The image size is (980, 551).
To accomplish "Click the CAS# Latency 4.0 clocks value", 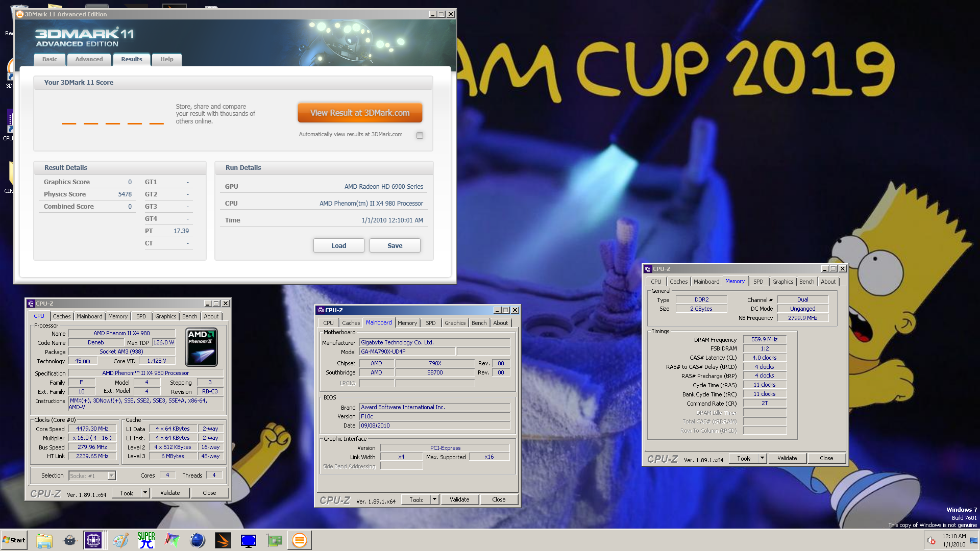I will click(764, 358).
